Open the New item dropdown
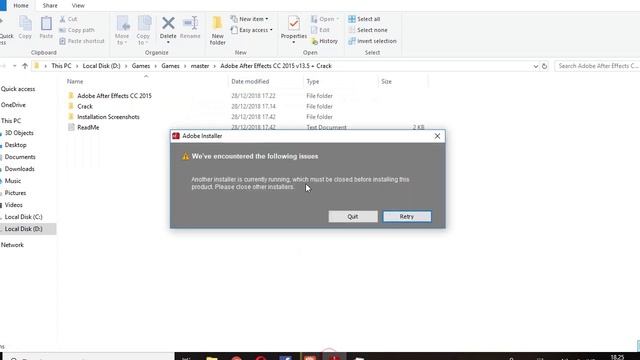 [x=249, y=19]
